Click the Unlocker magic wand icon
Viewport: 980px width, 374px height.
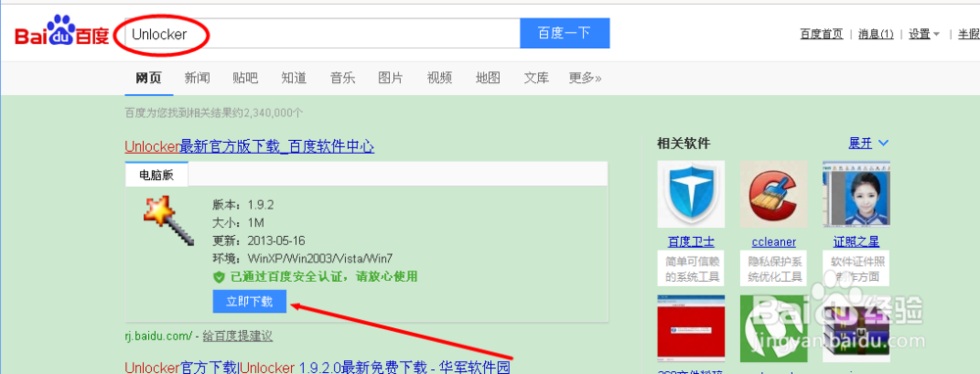click(x=168, y=219)
